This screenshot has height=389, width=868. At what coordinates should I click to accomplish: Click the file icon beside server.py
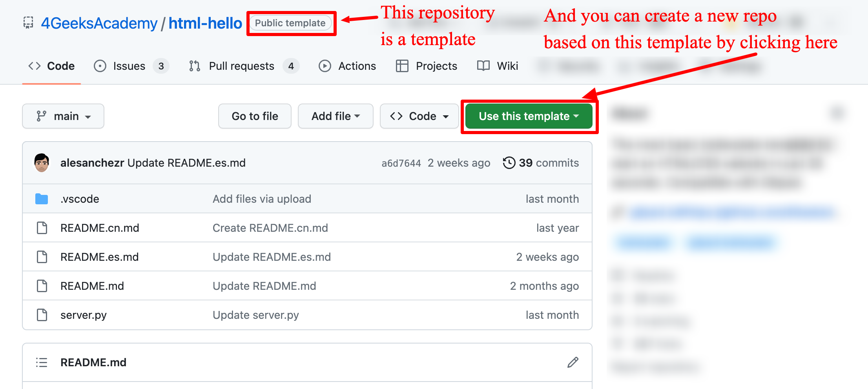42,315
